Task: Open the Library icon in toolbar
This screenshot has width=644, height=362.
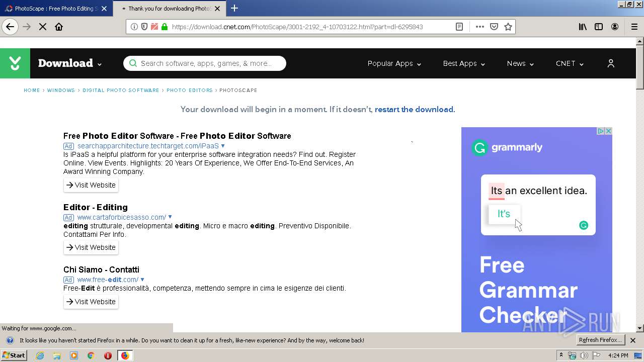Action: click(583, 27)
